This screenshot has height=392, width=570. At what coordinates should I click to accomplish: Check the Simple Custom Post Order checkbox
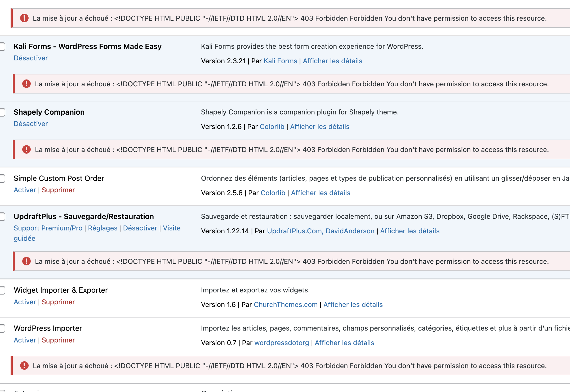coord(2,179)
